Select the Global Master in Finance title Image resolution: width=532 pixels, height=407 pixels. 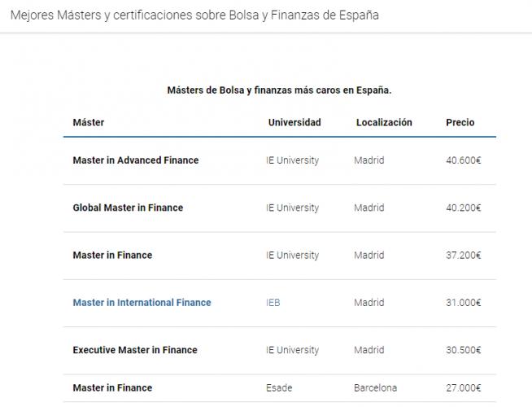[x=128, y=208]
